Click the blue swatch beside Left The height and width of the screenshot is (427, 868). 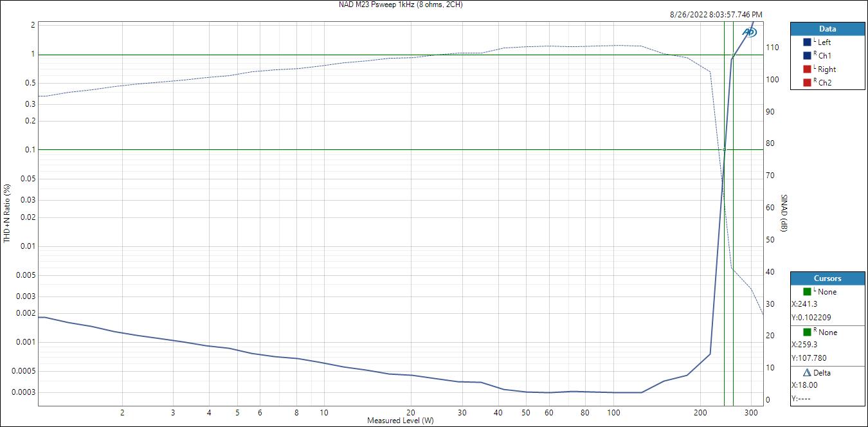[807, 42]
